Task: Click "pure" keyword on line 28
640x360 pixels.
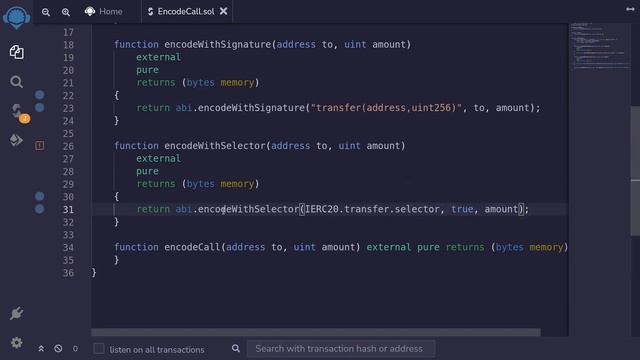Action: coord(147,171)
